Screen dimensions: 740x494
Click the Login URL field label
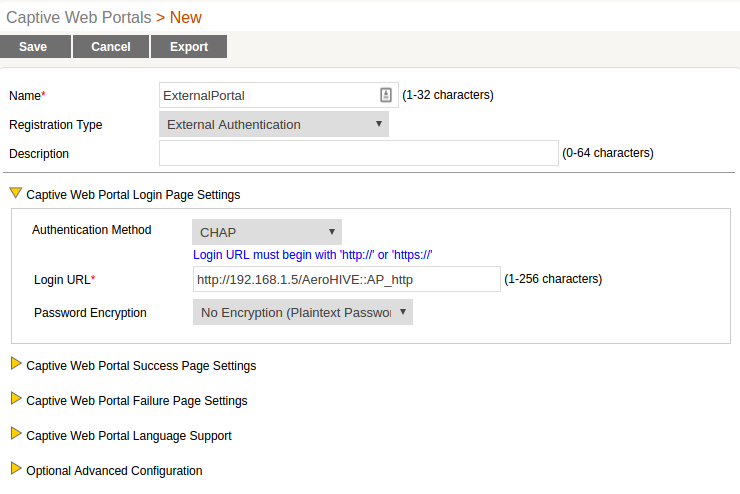tap(64, 279)
